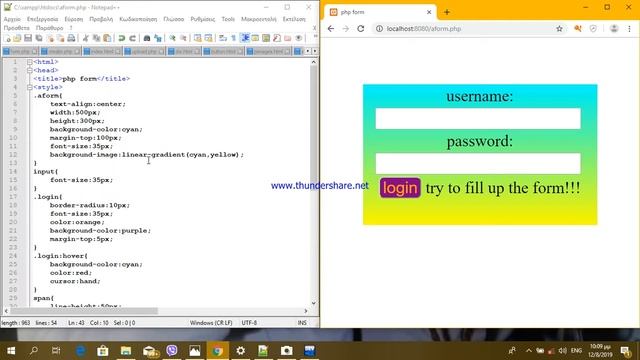This screenshot has width=640, height=360.
Task: Open the Αρχείο menu
Action: (x=12, y=19)
